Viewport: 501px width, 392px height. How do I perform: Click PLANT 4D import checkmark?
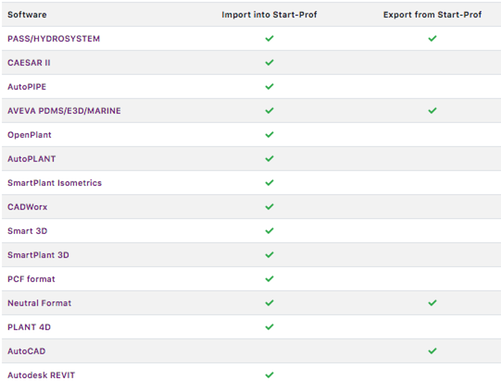(269, 326)
